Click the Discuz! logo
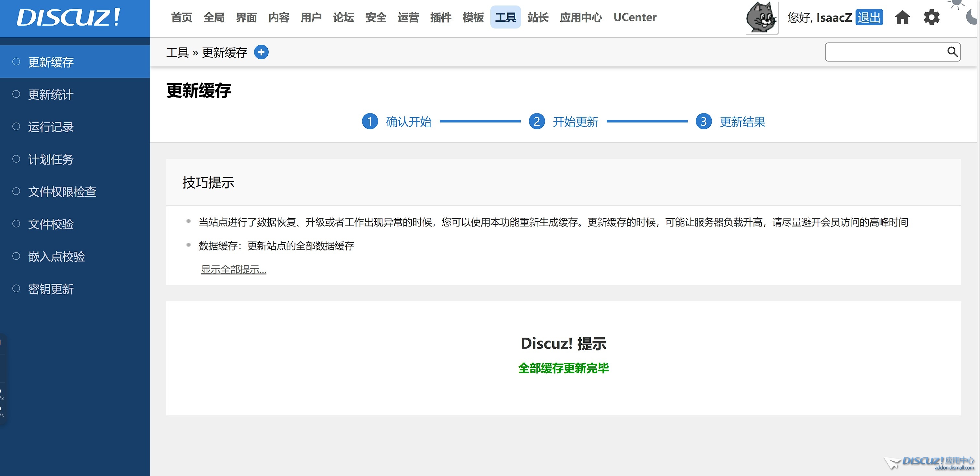Viewport: 980px width, 476px height. [x=68, y=17]
